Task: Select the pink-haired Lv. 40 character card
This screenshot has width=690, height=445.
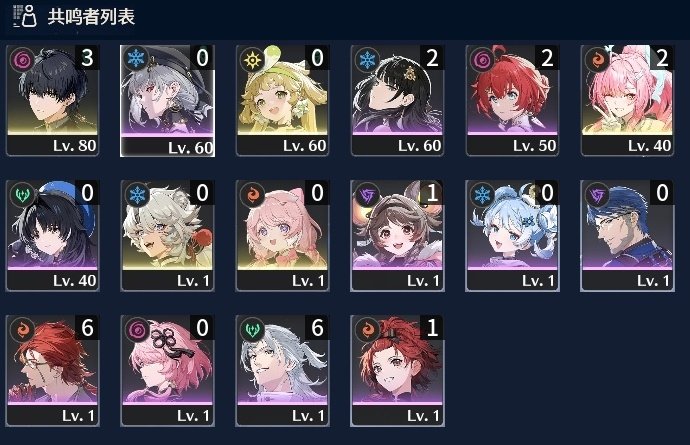Action: 627,100
